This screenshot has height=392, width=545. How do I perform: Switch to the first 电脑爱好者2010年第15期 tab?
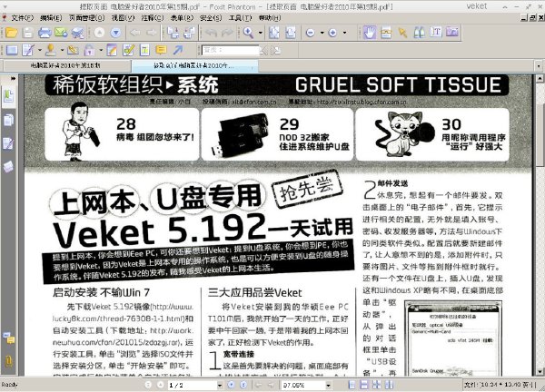click(x=65, y=65)
